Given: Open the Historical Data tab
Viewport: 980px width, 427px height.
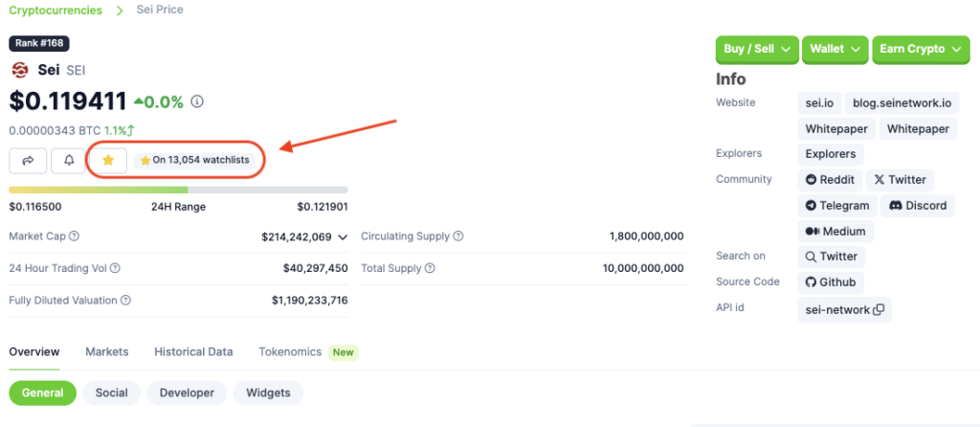Looking at the screenshot, I should [x=193, y=352].
